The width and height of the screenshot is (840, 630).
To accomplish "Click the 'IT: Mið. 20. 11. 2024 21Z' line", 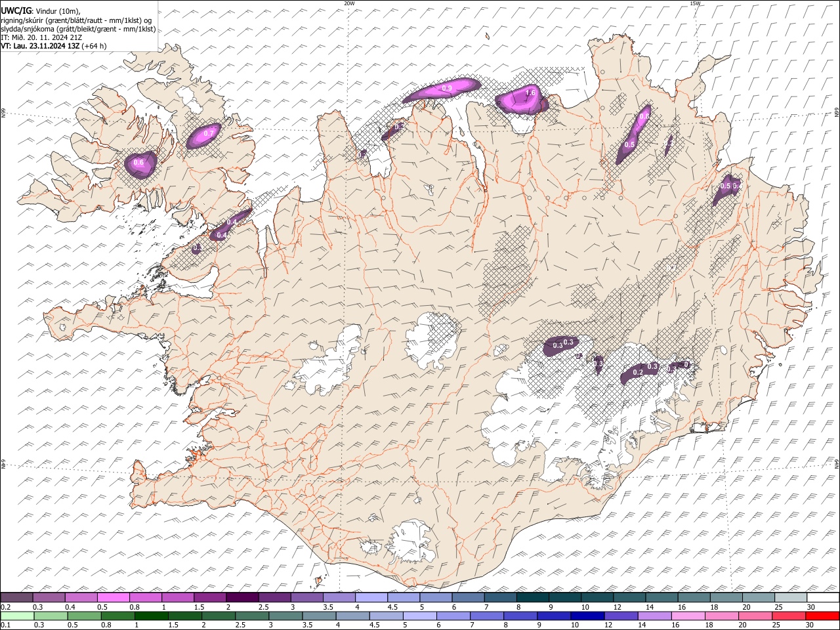I will [x=41, y=37].
